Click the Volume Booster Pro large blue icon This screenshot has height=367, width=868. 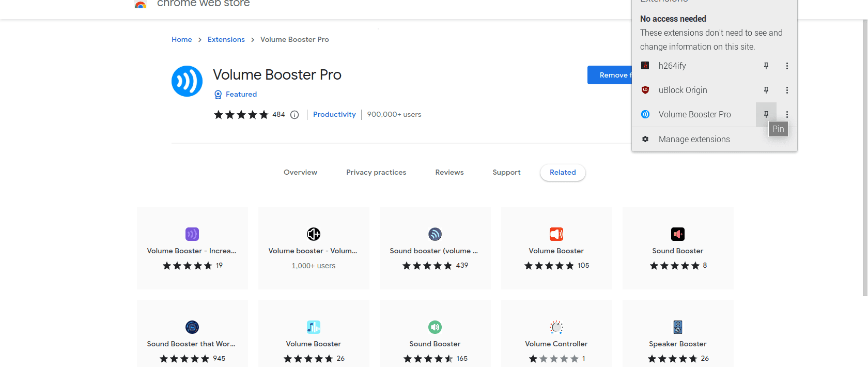pos(187,81)
